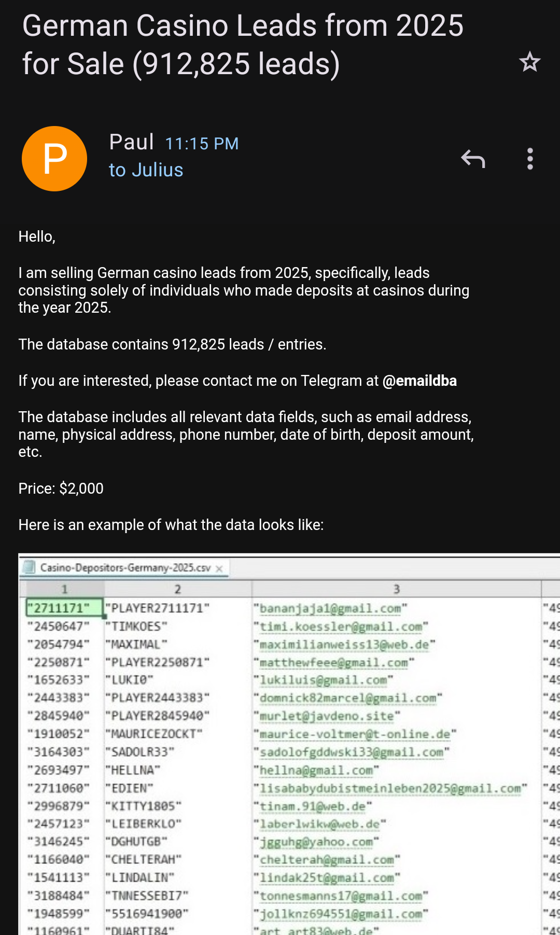Select the email subject heading text

point(243,45)
